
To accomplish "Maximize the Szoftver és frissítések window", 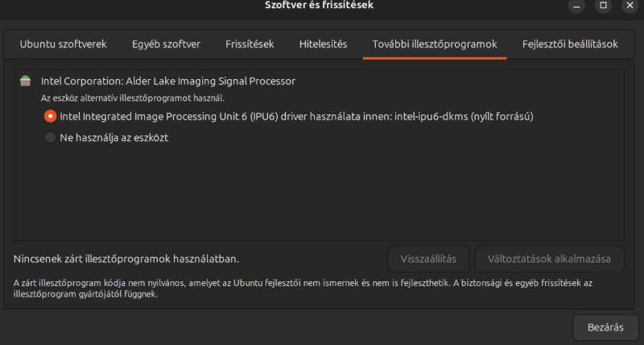I will click(x=602, y=6).
